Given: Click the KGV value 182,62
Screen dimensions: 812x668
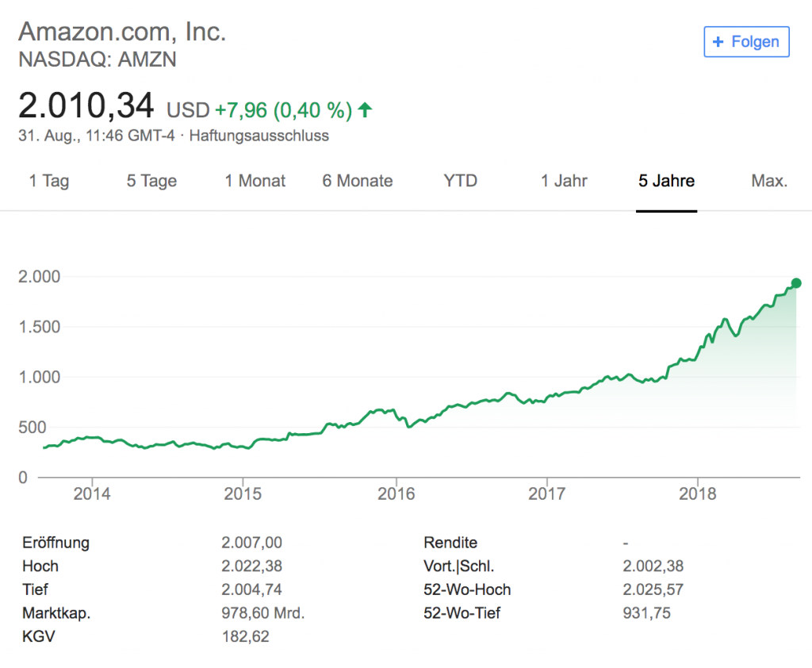Looking at the screenshot, I should coord(246,636).
